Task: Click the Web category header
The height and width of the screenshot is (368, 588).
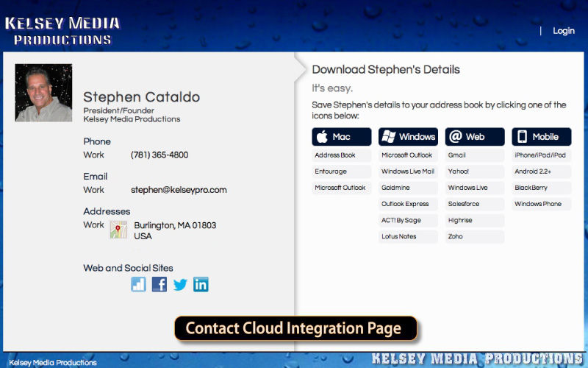Action: point(475,137)
